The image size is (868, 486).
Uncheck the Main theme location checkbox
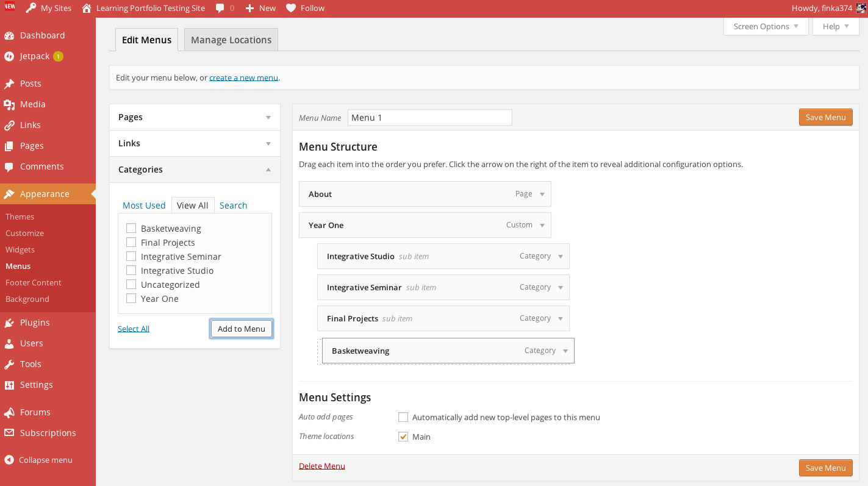coord(403,437)
